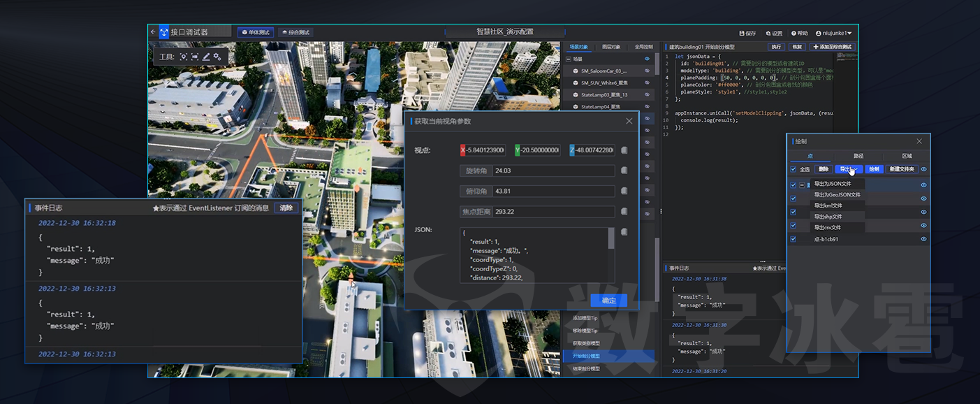Switch to the 图层对象 tab
980x404 pixels.
(x=610, y=47)
